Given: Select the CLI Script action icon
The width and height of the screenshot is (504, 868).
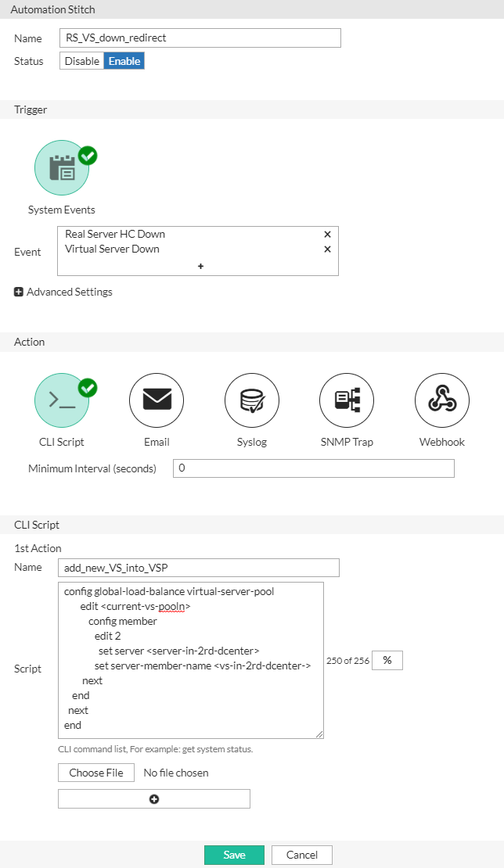Looking at the screenshot, I should coord(61,400).
